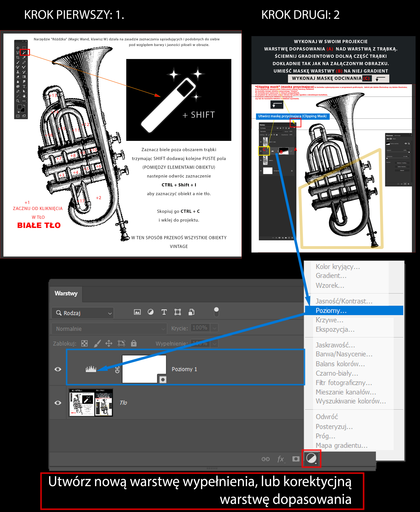
Task: Hide the Poziomy 1 layer
Action: tap(58, 369)
